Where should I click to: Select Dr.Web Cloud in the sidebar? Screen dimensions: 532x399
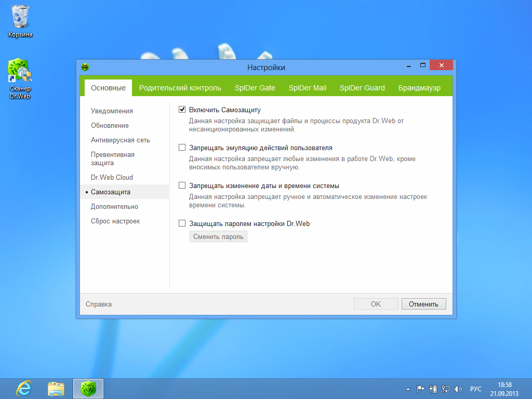pyautogui.click(x=112, y=178)
